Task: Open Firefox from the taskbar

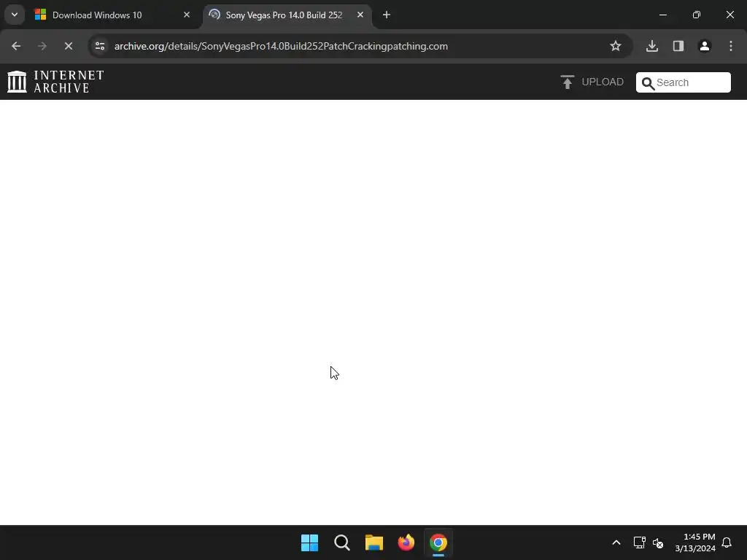Action: point(406,542)
